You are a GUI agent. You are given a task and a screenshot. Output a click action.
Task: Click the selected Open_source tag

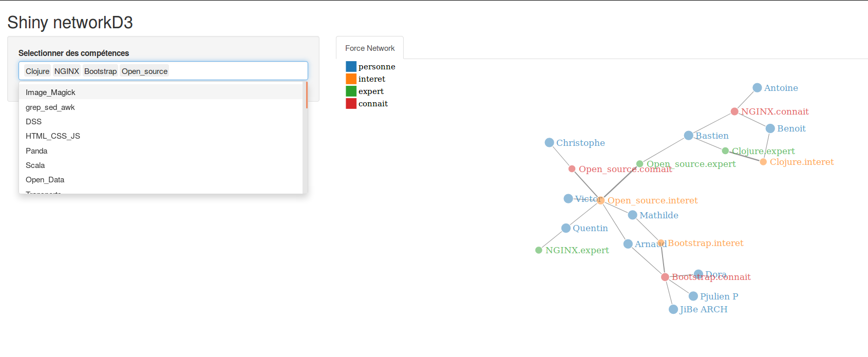(145, 71)
